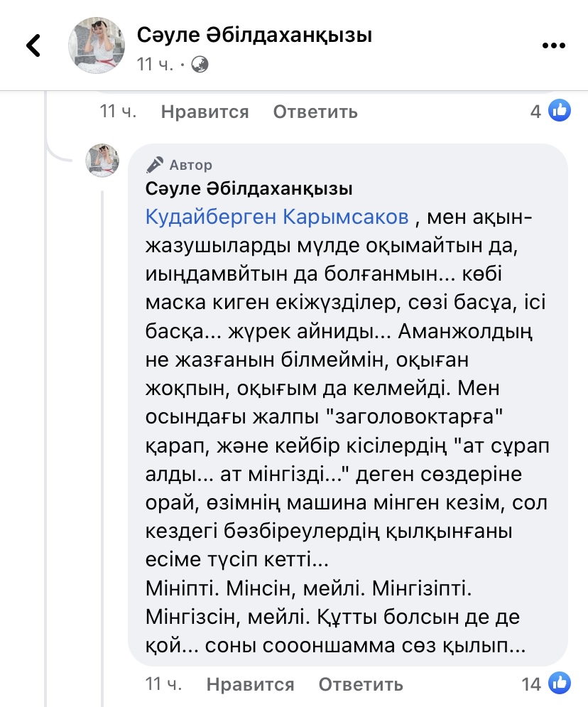Tap the Автор label text on the reply

click(190, 165)
